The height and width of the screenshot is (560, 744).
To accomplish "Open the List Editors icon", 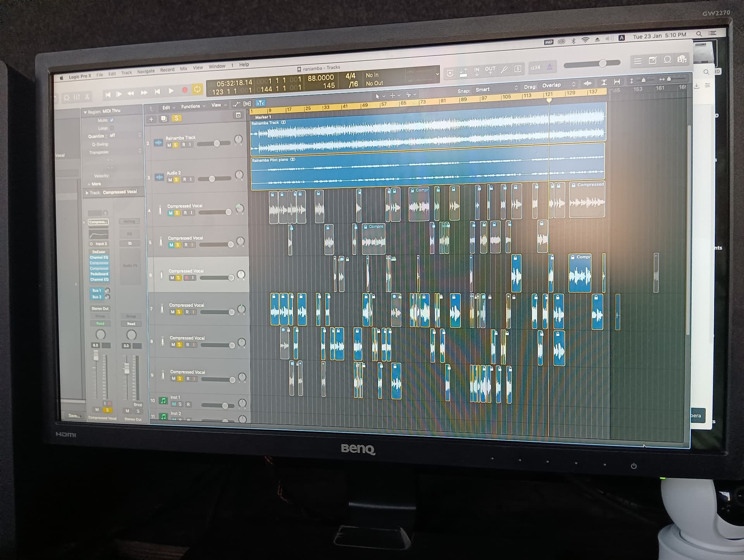I will [637, 61].
